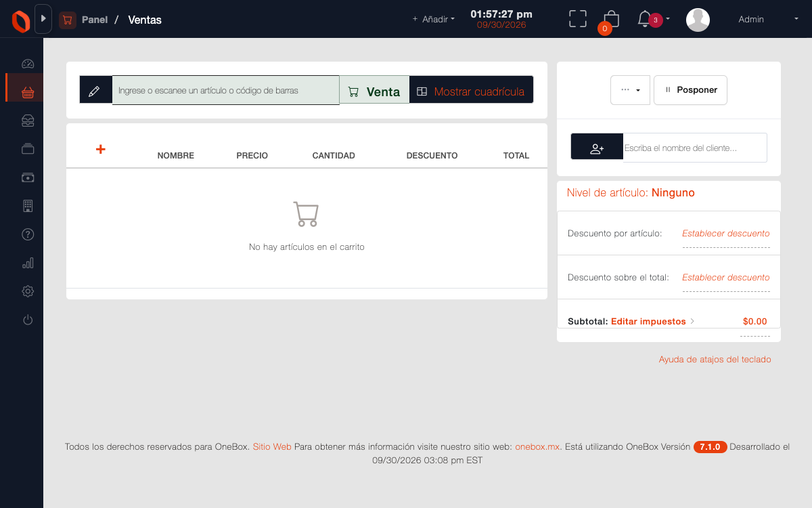Image resolution: width=812 pixels, height=508 pixels.
Task: Click the clock time 01:57:27 pm
Action: (501, 14)
